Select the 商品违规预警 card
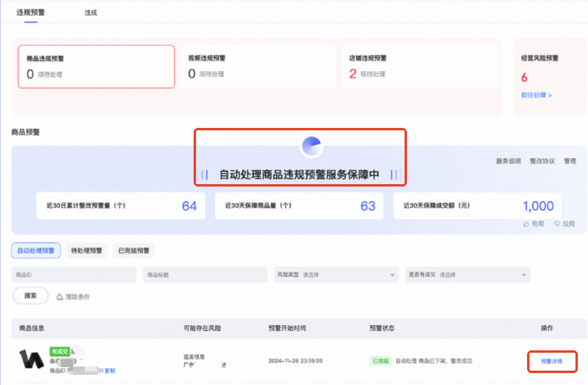Image resolution: width=588 pixels, height=385 pixels. [x=96, y=67]
